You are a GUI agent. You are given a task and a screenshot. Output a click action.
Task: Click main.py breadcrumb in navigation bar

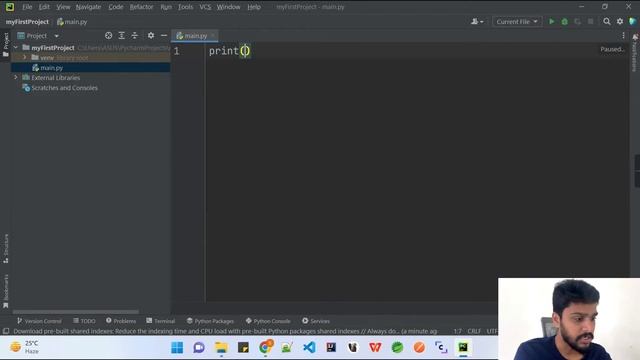[x=72, y=22]
